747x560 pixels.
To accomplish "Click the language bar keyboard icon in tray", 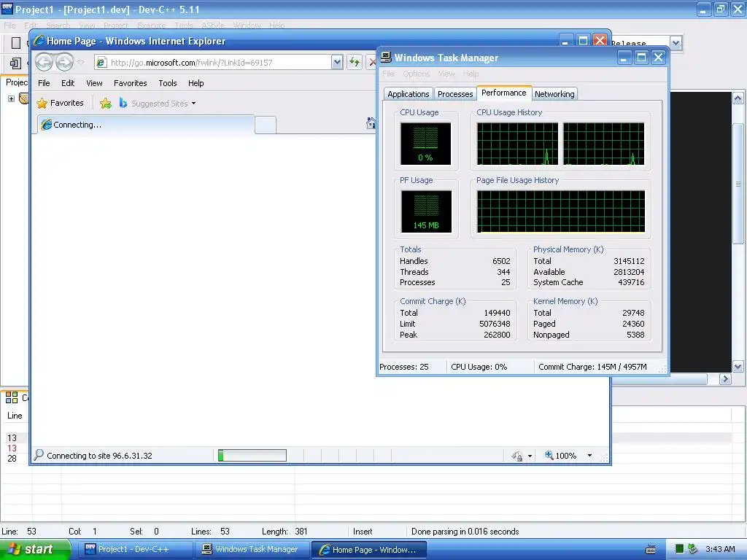I will point(650,550).
